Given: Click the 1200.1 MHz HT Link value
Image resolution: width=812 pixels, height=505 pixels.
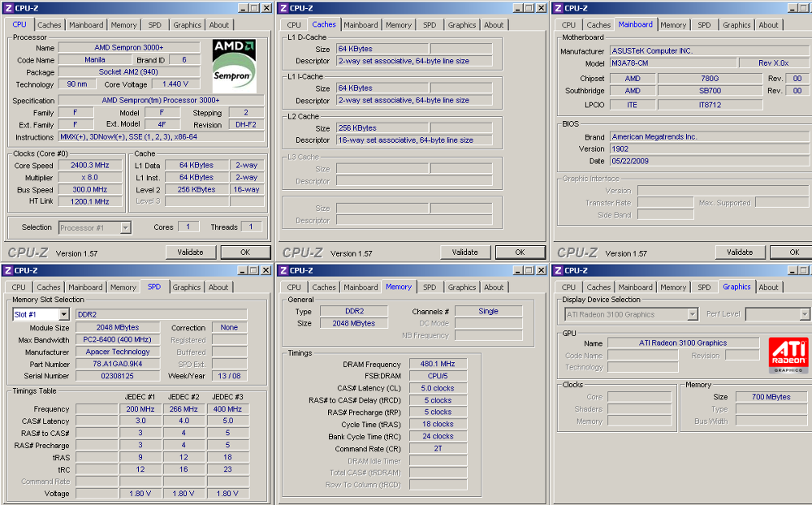Looking at the screenshot, I should click(90, 201).
